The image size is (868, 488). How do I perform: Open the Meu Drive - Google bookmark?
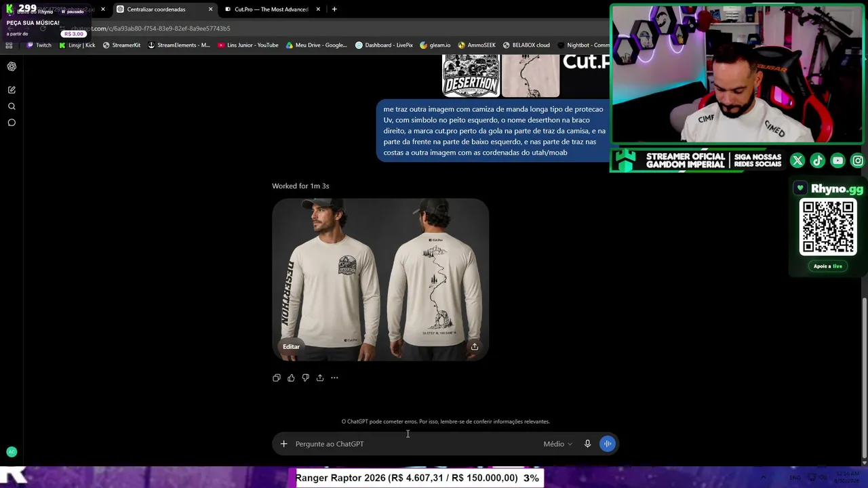[316, 45]
